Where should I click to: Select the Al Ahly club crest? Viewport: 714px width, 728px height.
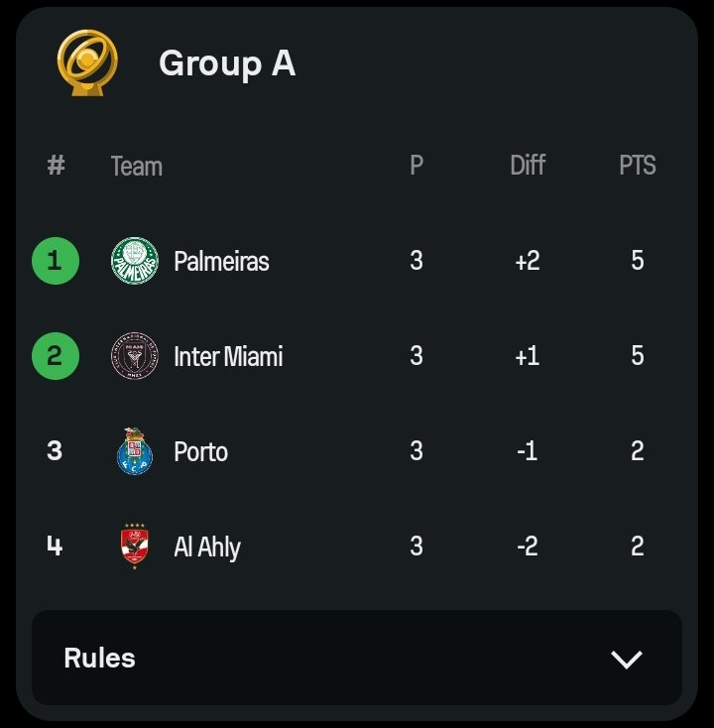135,546
